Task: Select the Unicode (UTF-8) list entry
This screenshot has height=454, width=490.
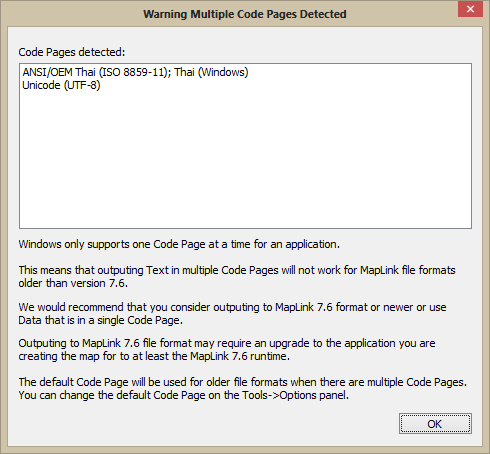Action: 61,85
